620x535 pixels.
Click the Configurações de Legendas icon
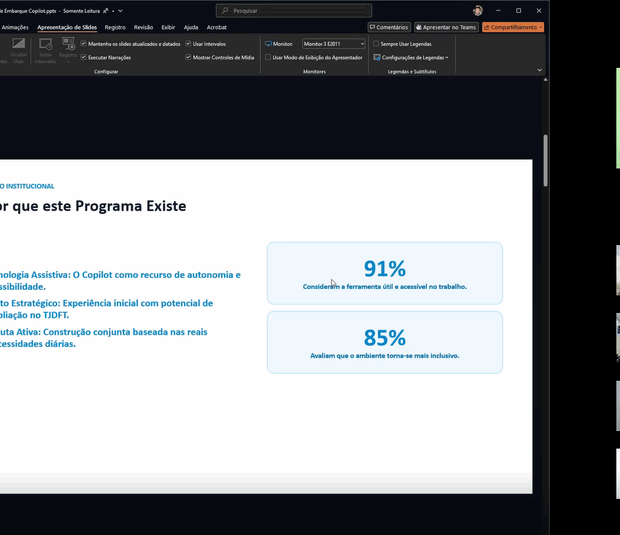coord(377,57)
